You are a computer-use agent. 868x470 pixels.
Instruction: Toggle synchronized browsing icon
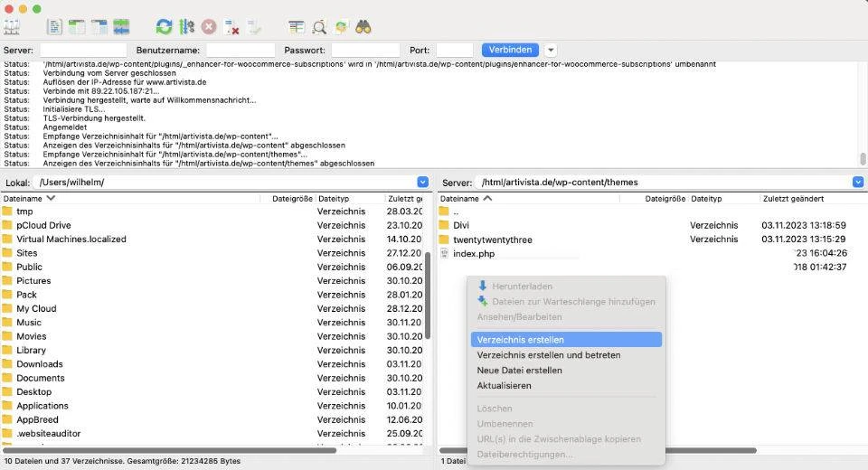tap(341, 26)
